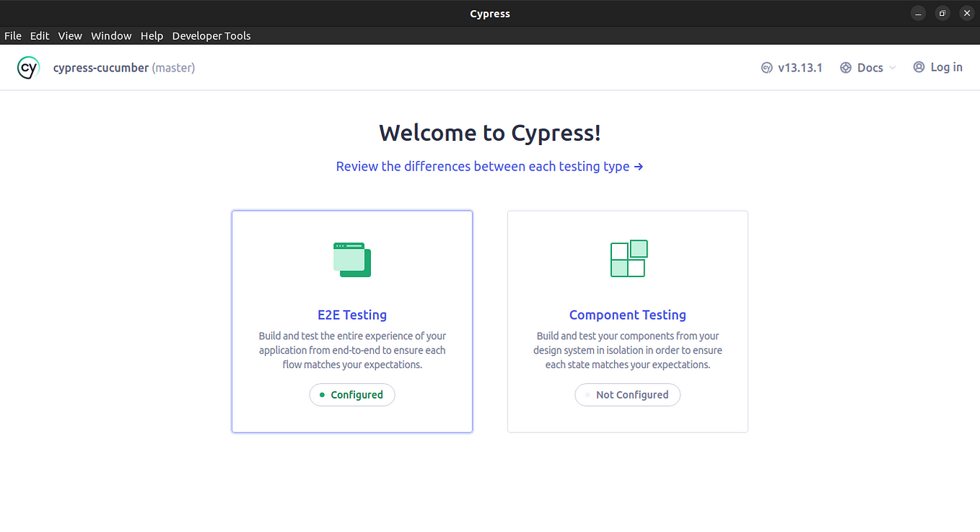
Task: Select the Component Testing heading
Action: pyautogui.click(x=628, y=315)
